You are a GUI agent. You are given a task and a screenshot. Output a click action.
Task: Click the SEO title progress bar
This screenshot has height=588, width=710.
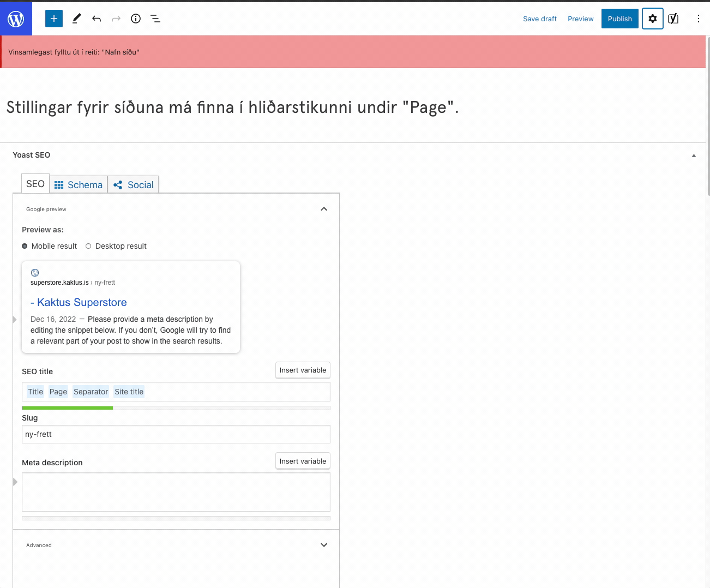coord(176,408)
